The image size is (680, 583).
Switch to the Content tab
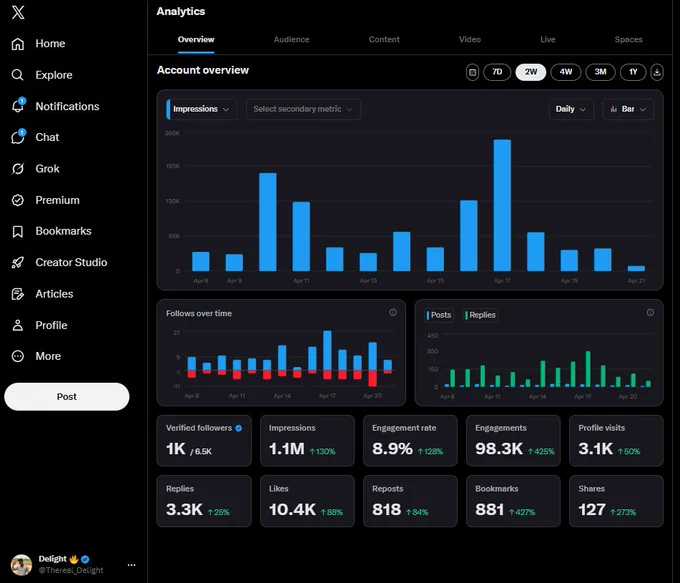coord(384,39)
